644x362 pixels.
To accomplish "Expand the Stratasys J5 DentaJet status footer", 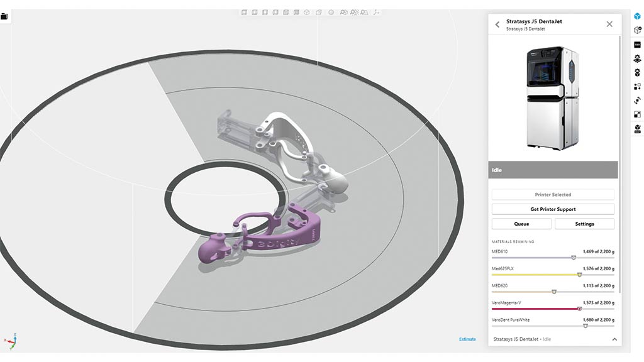I will pyautogui.click(x=614, y=339).
